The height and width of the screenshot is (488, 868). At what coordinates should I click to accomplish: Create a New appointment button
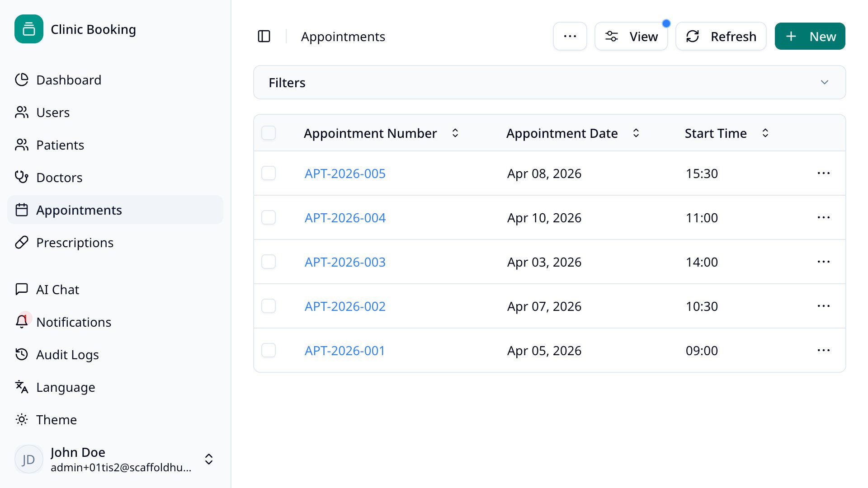810,36
